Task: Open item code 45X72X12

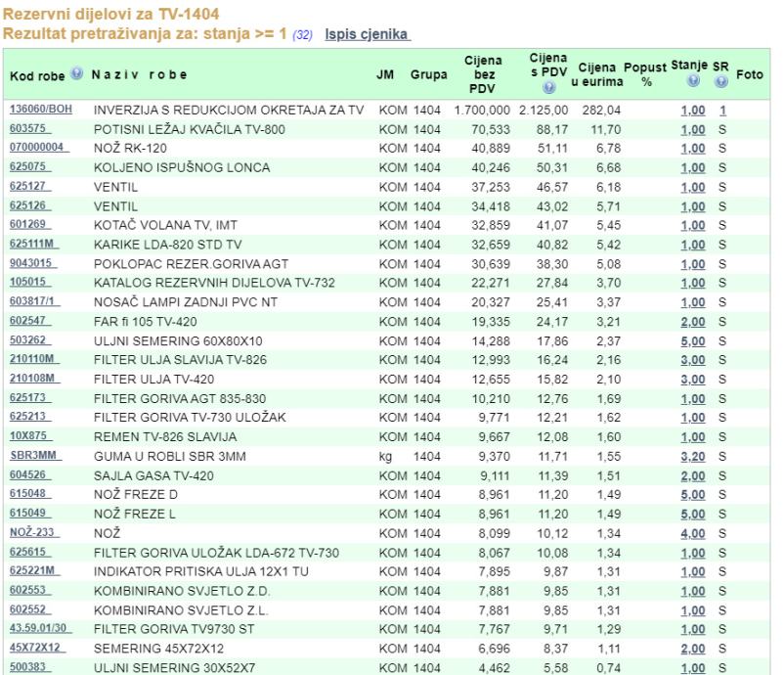Action: (37, 648)
